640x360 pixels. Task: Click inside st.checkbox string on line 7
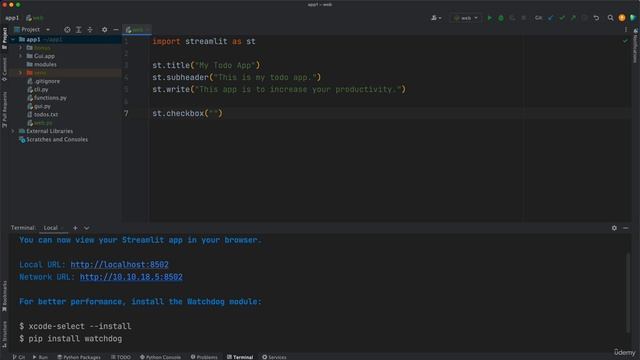tap(213, 113)
